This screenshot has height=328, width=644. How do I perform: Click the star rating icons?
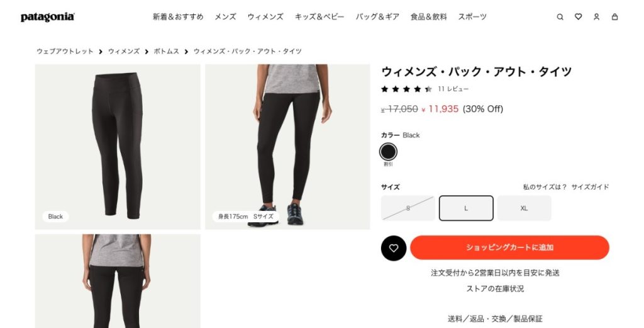(406, 89)
